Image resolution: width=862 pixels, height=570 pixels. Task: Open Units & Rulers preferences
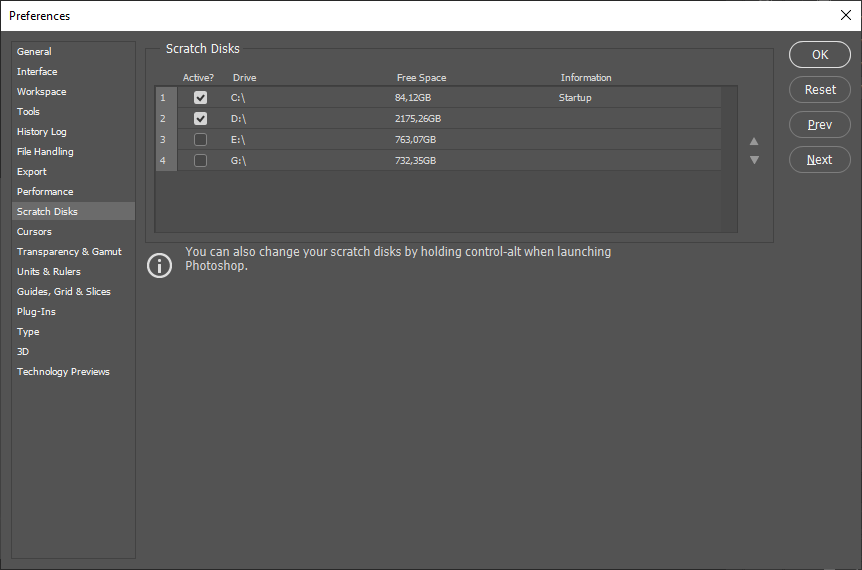[x=73, y=272]
